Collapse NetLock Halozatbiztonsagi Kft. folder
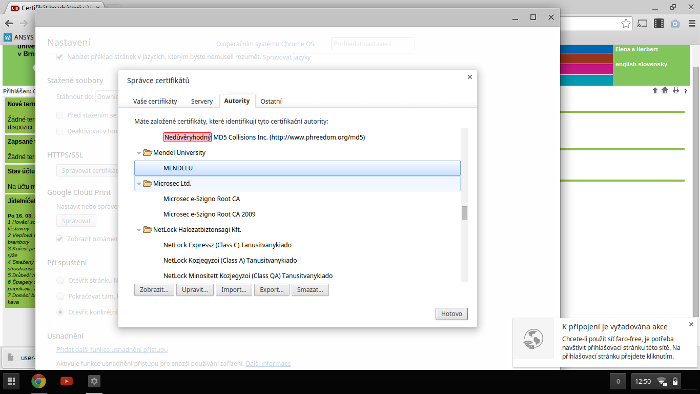This screenshot has width=700, height=394. [x=139, y=230]
